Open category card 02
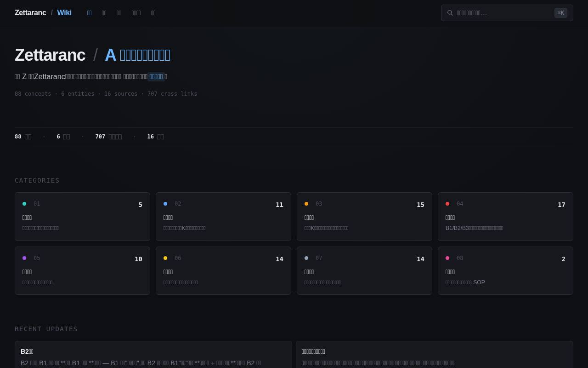The width and height of the screenshot is (588, 368). pos(223,217)
